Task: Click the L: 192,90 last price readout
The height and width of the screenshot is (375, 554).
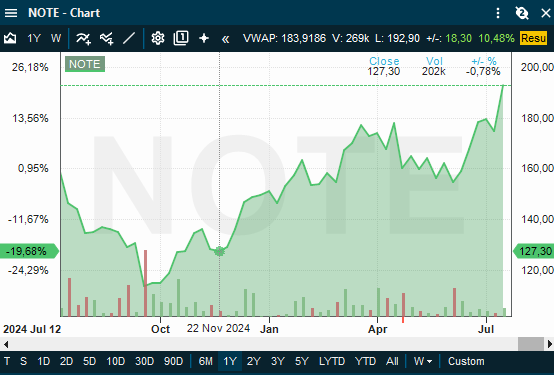Action: pyautogui.click(x=397, y=38)
